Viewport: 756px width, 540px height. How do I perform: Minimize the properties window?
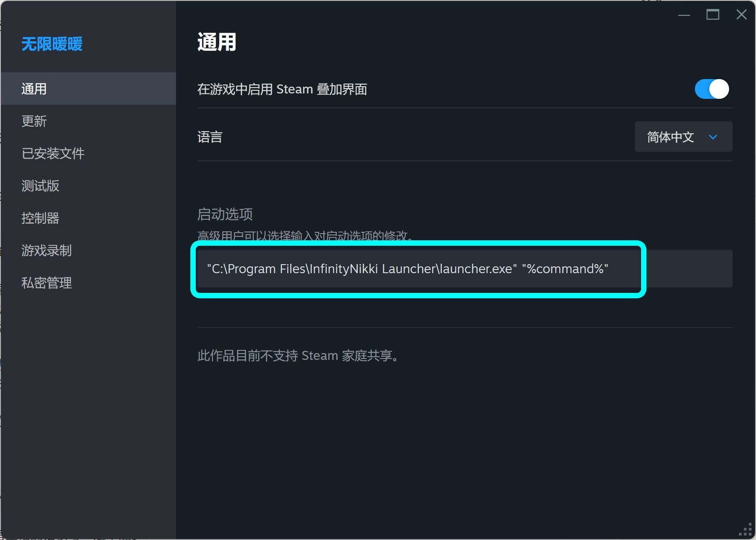click(x=684, y=15)
